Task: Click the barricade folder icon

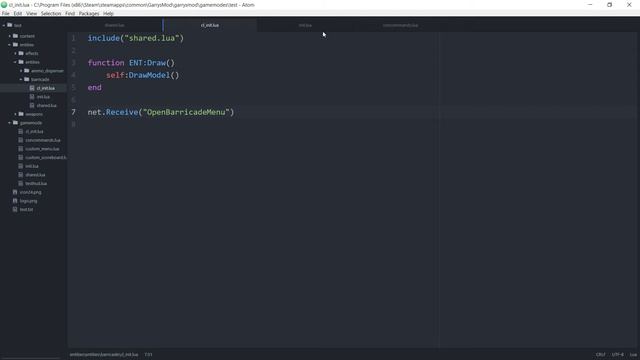Action: [27, 79]
